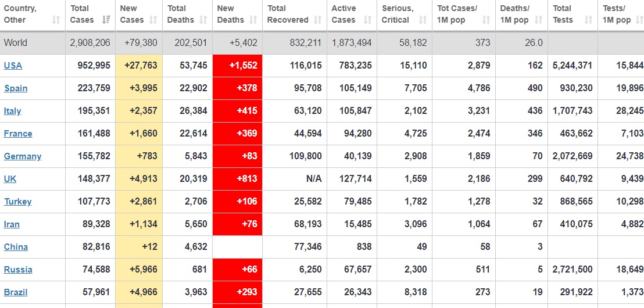
Task: Open the Turkey country link
Action: tap(17, 202)
